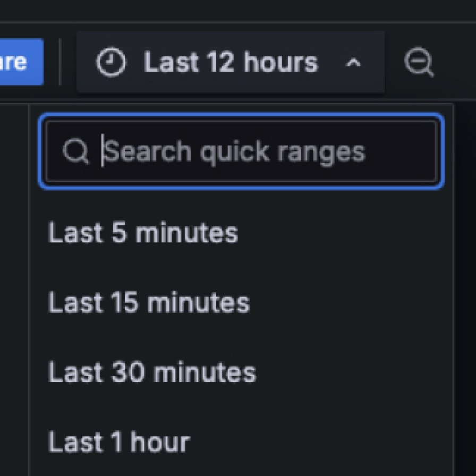Zoom out the dashboard time range
The width and height of the screenshot is (476, 476).
pyautogui.click(x=419, y=63)
